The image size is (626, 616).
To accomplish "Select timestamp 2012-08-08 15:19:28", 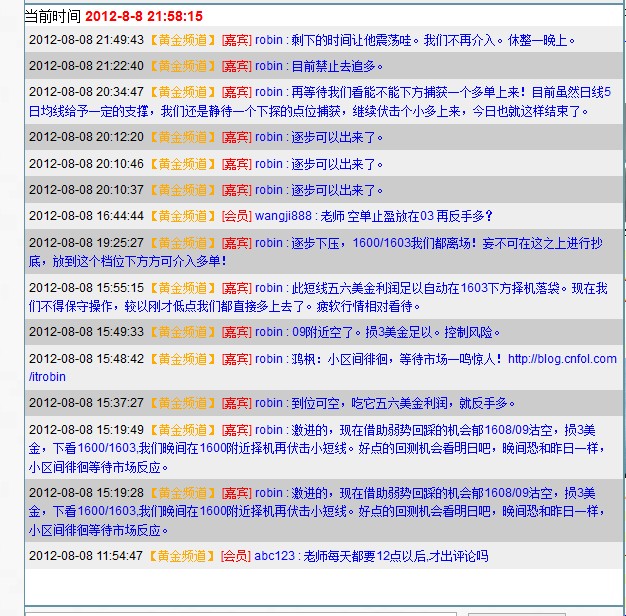I will click(x=86, y=493).
